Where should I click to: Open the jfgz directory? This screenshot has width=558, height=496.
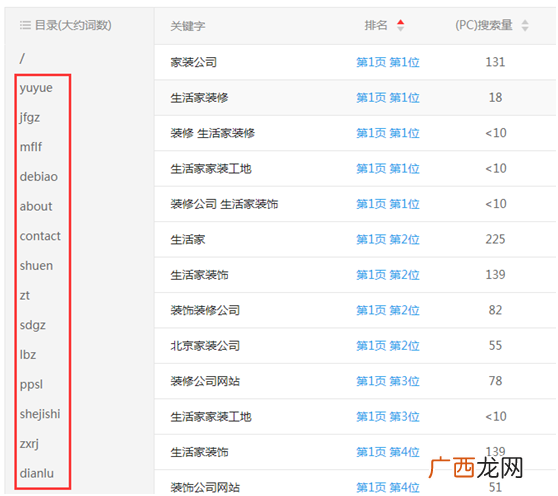(x=30, y=117)
